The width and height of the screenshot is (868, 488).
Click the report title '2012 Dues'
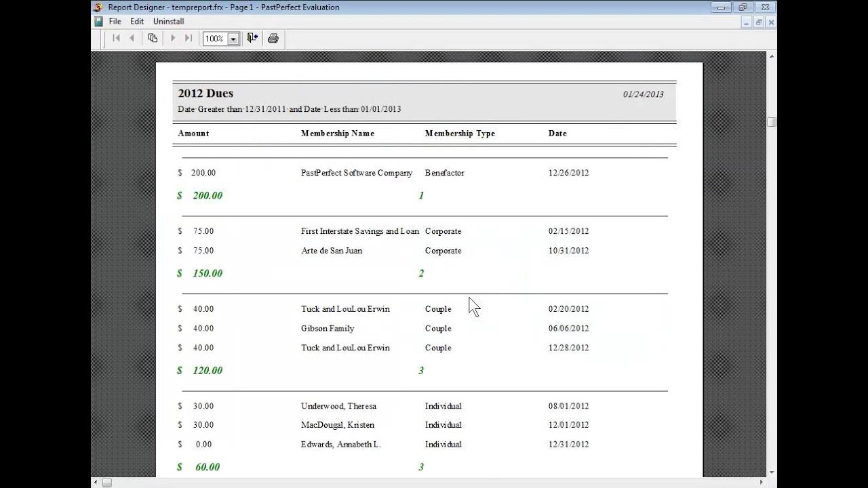coord(205,94)
